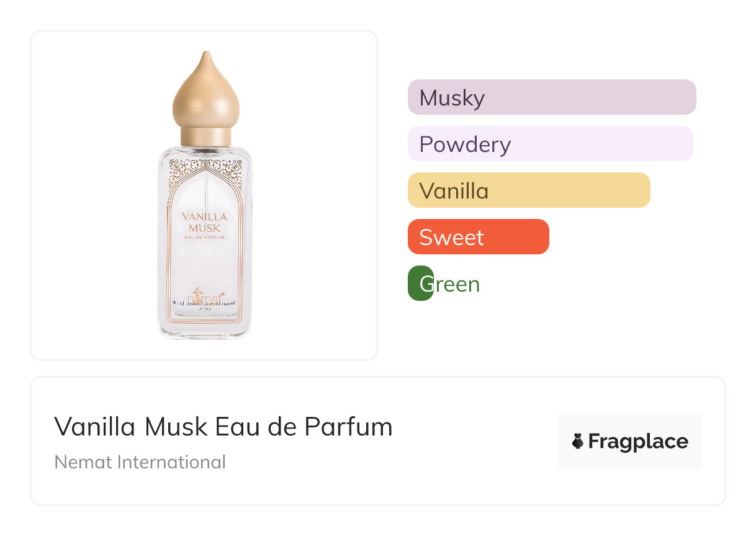Click "EAU DE PARFUM" printed on bottle
Image resolution: width=756 pixels, height=536 pixels.
[x=204, y=237]
